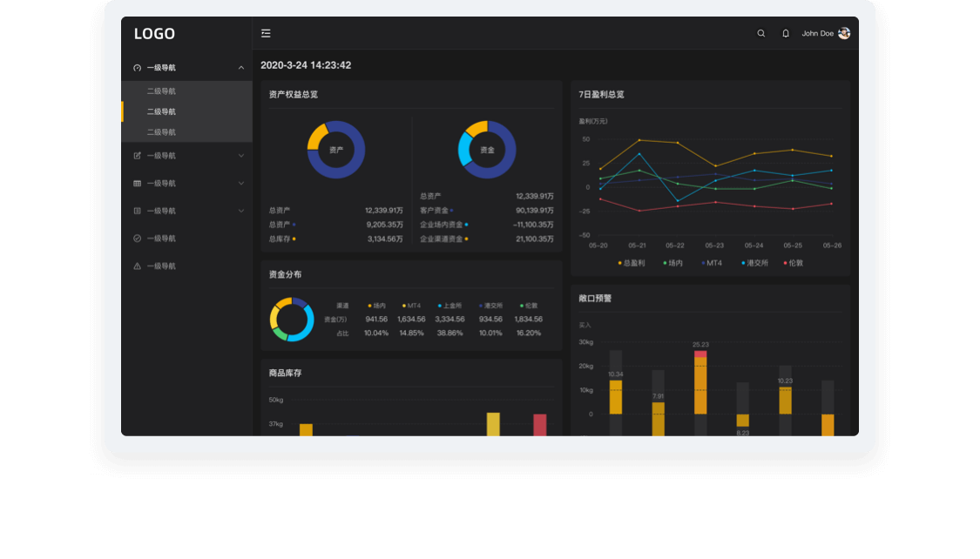This screenshot has height=559, width=980.
Task: Click the 资金分布 panel title
Action: 285,274
